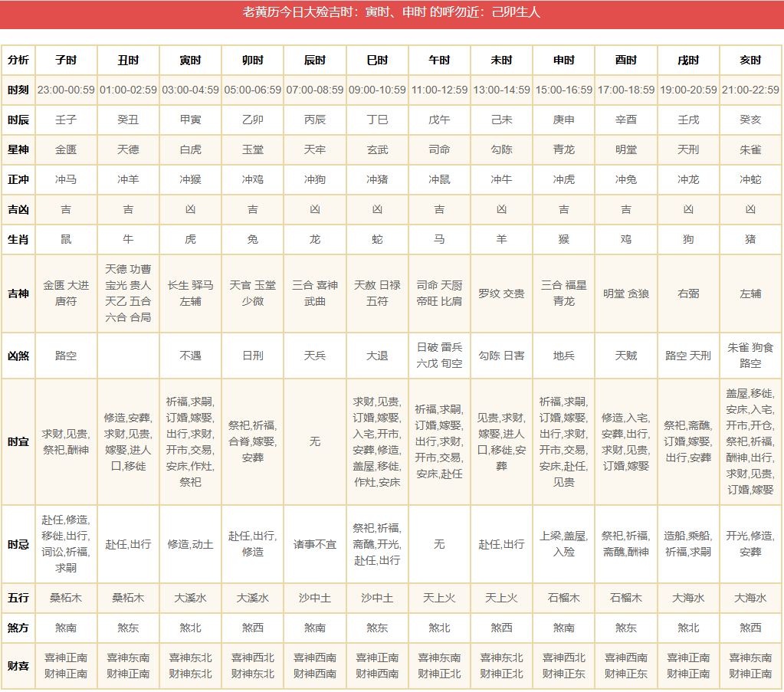Click the 分析 header cell

[x=18, y=60]
